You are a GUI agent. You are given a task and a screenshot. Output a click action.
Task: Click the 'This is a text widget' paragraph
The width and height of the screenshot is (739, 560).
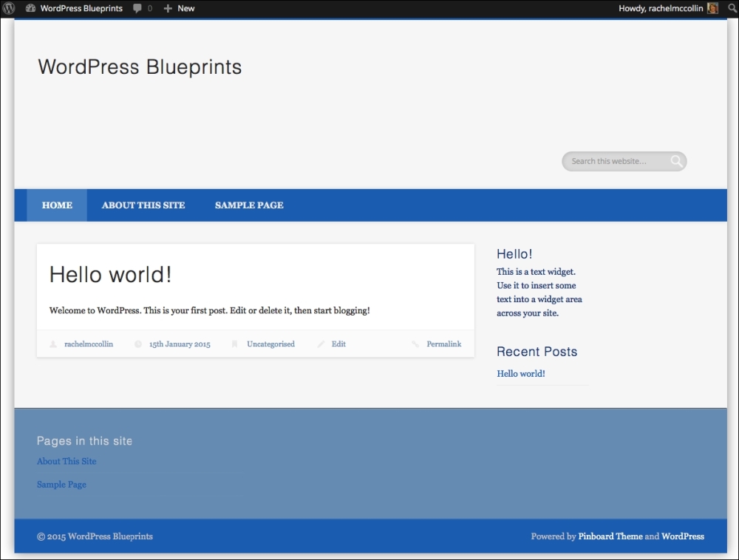(x=539, y=293)
